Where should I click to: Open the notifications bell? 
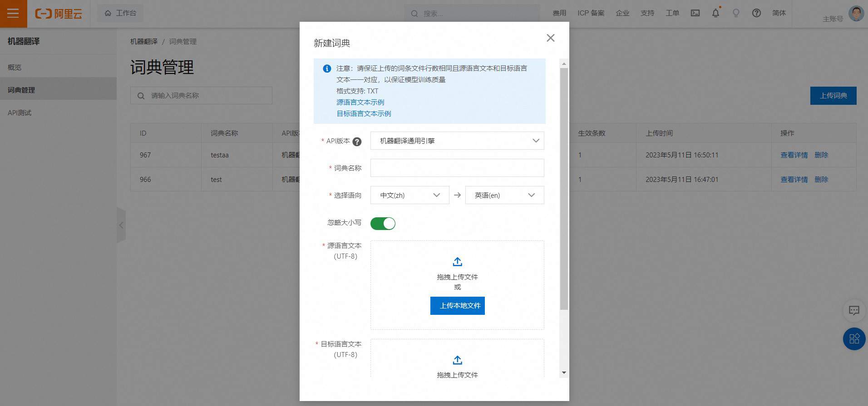715,13
